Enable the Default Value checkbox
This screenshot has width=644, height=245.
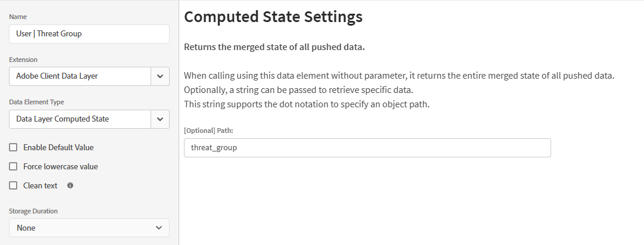(x=13, y=147)
